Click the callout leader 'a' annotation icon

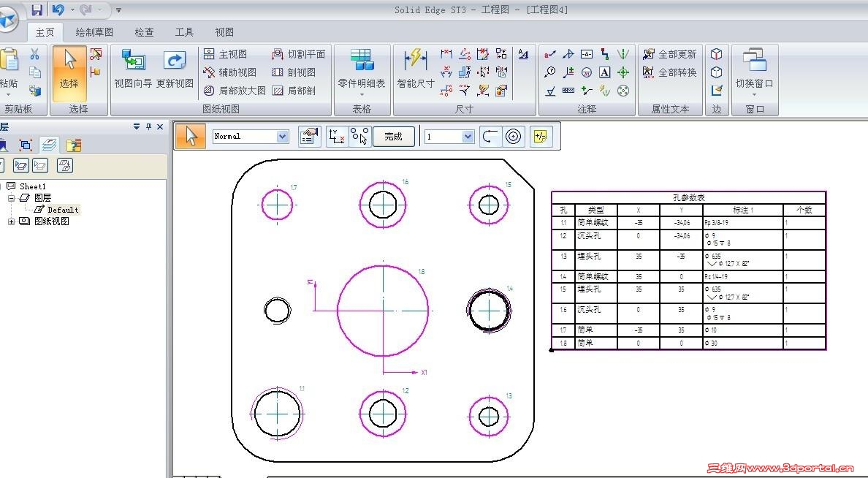click(549, 54)
